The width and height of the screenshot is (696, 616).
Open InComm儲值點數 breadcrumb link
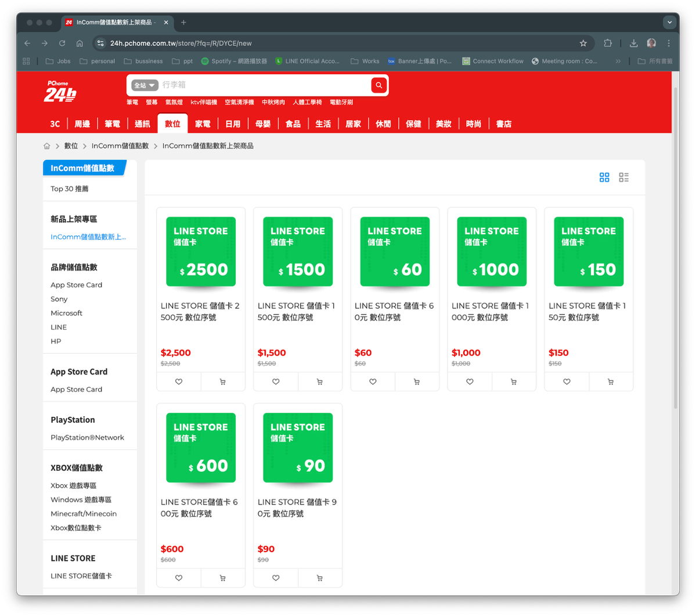click(120, 146)
